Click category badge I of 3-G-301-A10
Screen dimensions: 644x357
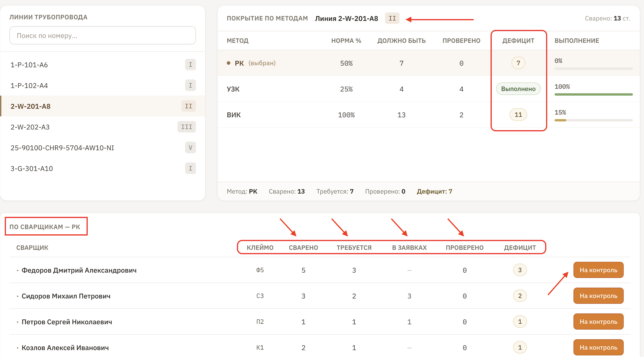point(191,169)
